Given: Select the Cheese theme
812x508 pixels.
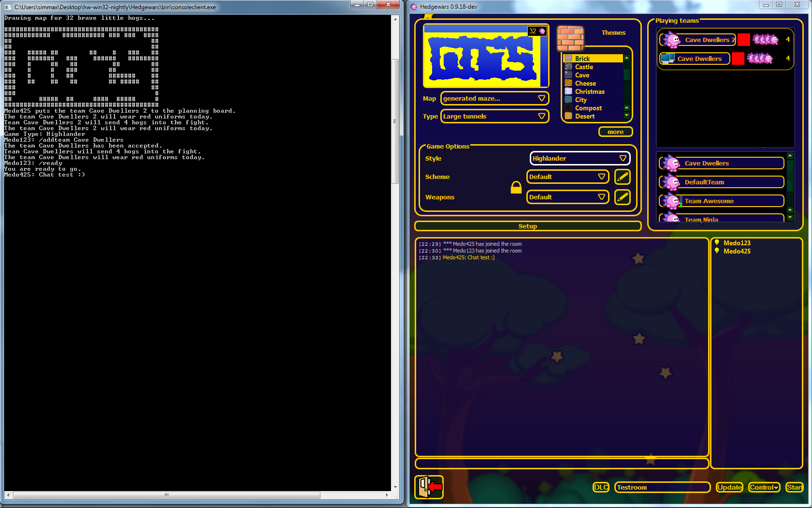Looking at the screenshot, I should [x=593, y=83].
